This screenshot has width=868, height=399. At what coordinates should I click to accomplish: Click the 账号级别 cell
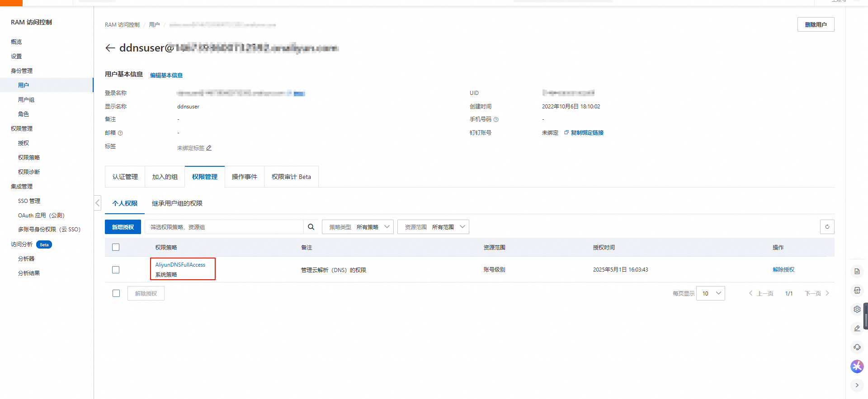494,269
